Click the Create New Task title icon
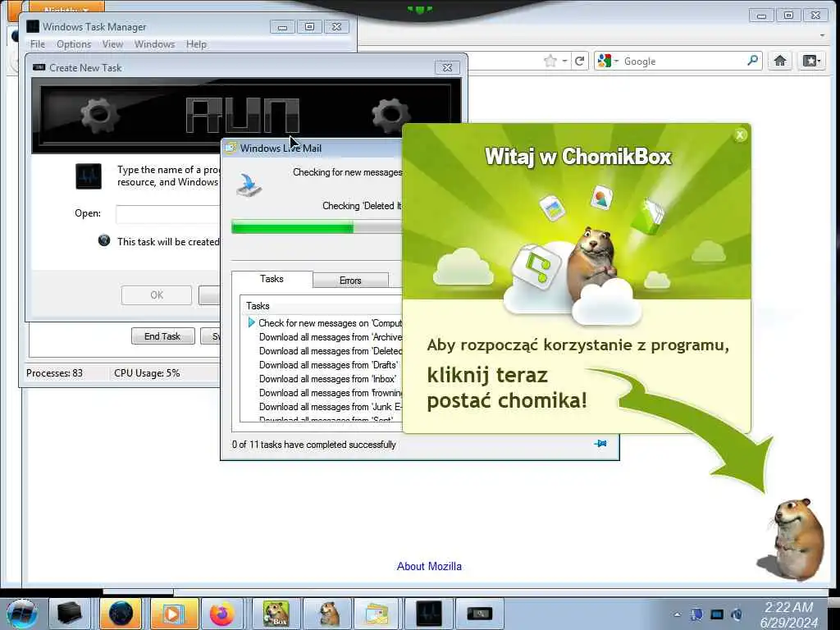 tap(39, 67)
